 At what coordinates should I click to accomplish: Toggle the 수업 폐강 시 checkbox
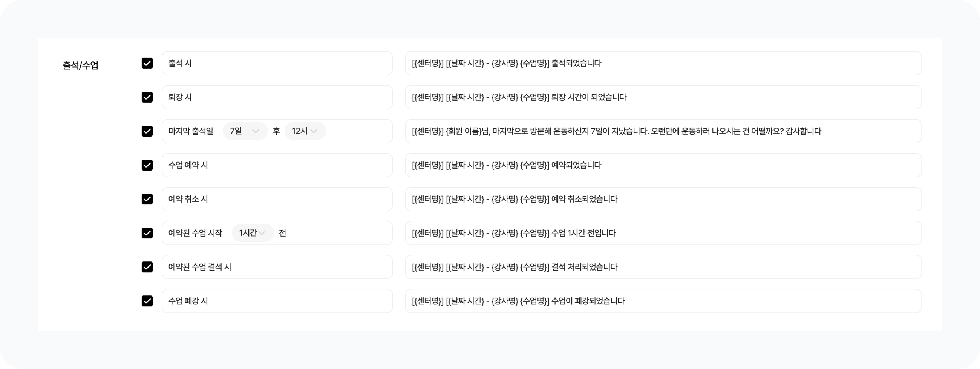147,301
